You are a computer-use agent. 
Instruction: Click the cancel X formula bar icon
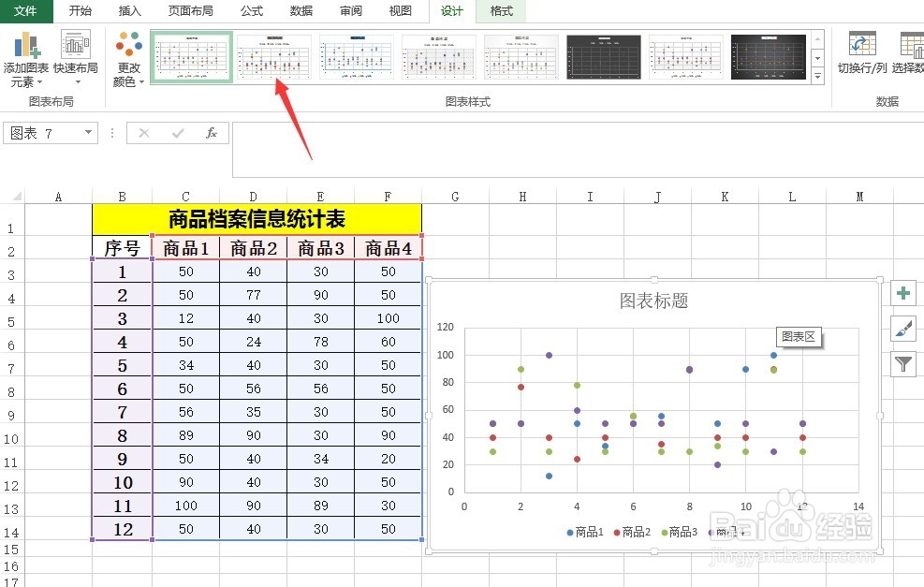click(x=144, y=133)
